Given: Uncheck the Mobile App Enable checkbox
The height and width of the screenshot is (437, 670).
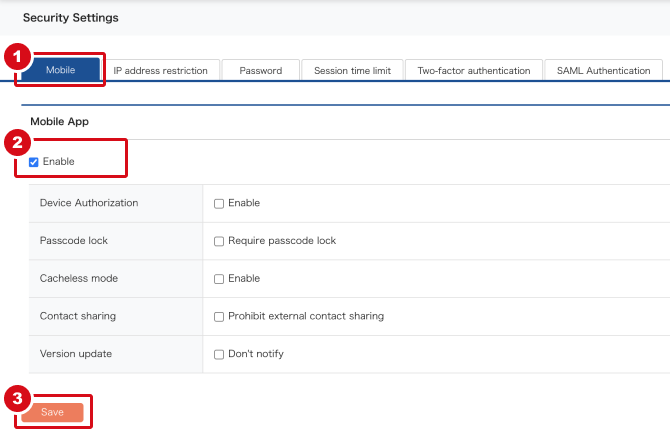Looking at the screenshot, I should 34,162.
